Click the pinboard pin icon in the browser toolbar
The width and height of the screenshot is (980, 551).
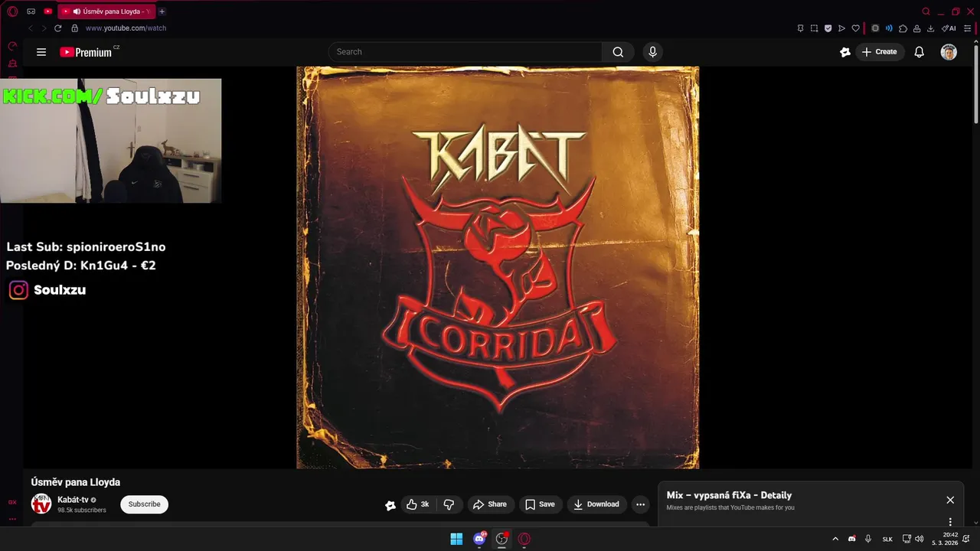800,28
